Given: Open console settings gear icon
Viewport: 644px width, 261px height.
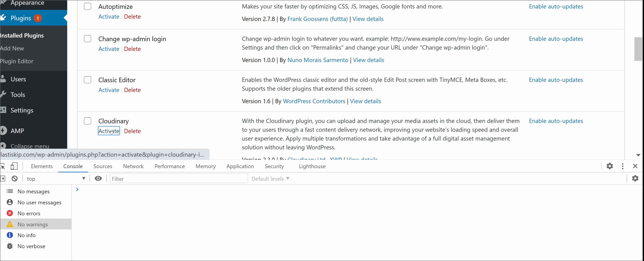Looking at the screenshot, I should pos(635,178).
